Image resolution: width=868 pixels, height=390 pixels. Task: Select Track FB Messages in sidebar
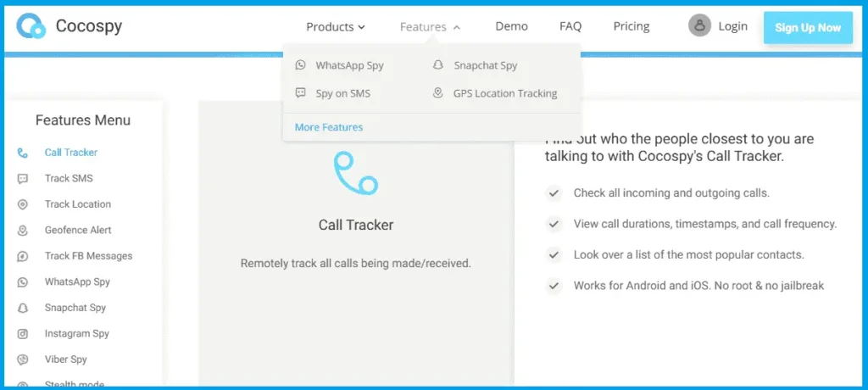88,256
